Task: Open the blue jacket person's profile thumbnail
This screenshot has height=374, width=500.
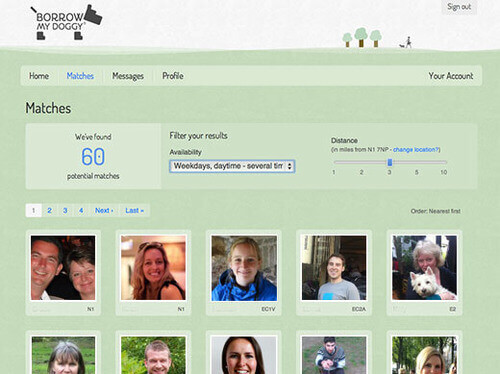Action: tap(244, 268)
